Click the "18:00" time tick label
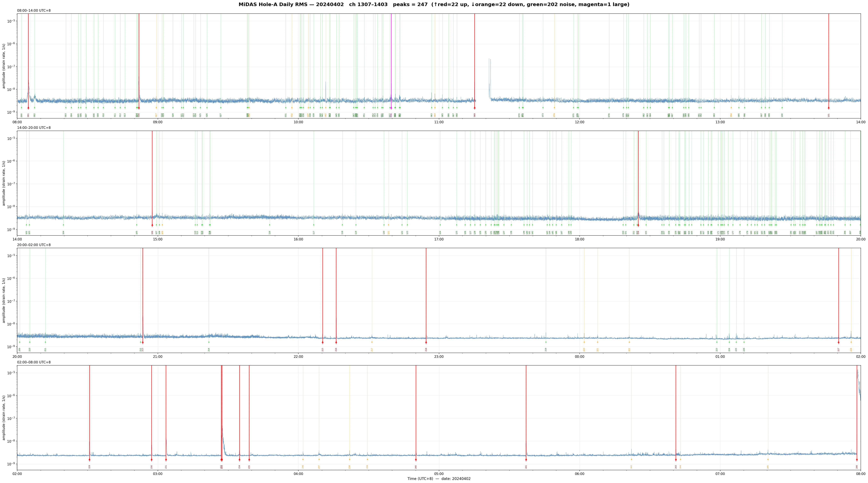Screen dimensions: 868x483 [x=580, y=239]
